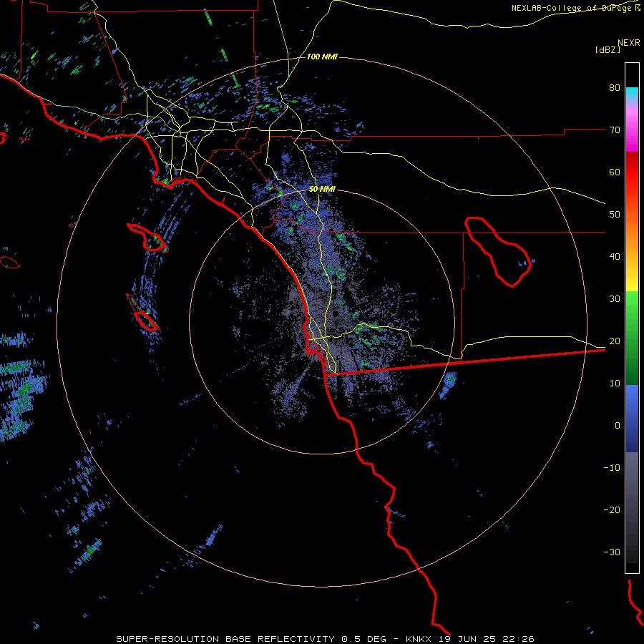
Task: Click the 50 NMI range ring label
Action: (322, 190)
